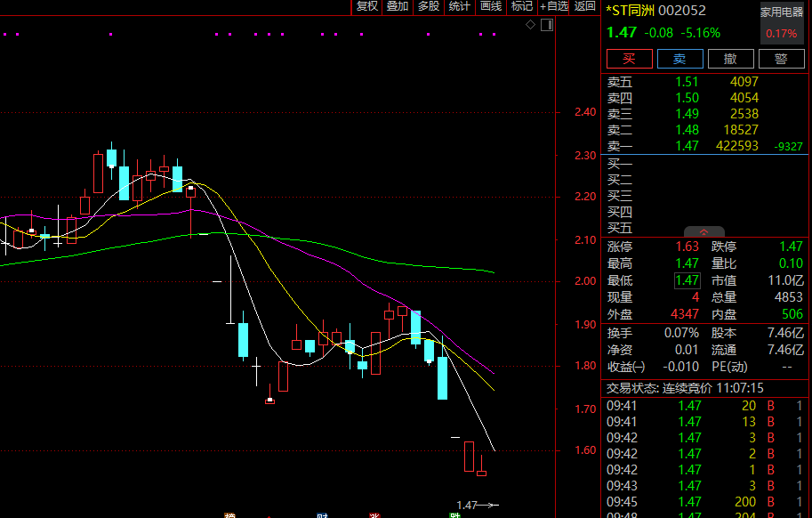Viewport: 812px width, 518px height.
Task: Open the 家用电器 sector badge
Action: (782, 12)
